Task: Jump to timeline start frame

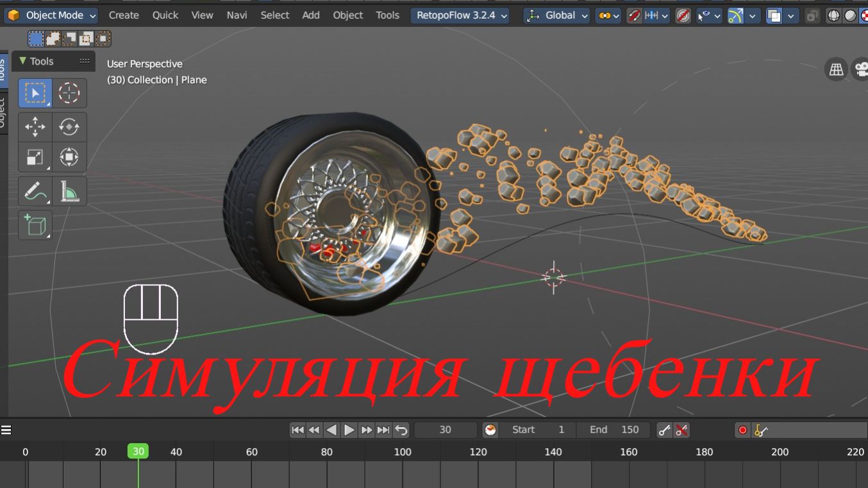Action: (297, 430)
